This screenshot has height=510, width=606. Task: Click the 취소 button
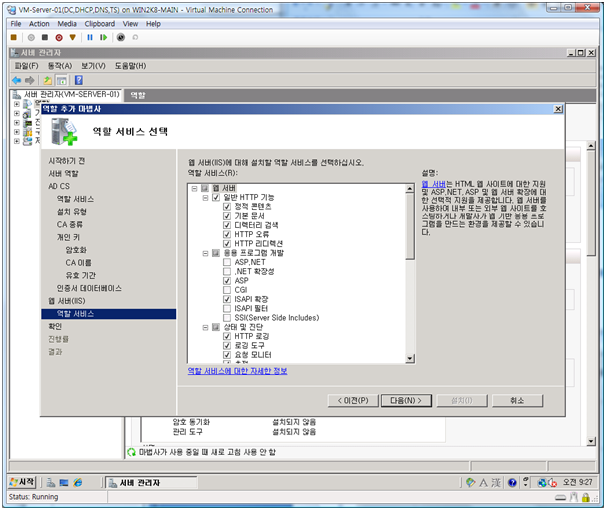[517, 401]
